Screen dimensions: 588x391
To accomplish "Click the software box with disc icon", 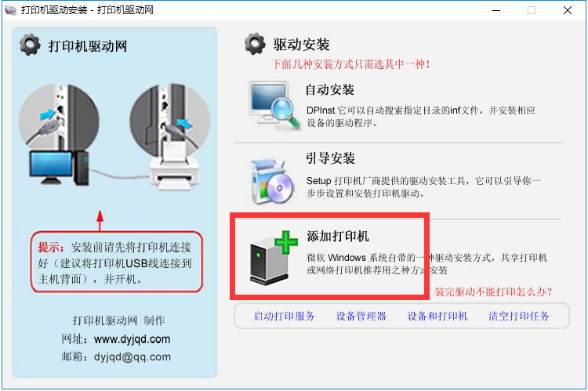I will click(x=272, y=182).
